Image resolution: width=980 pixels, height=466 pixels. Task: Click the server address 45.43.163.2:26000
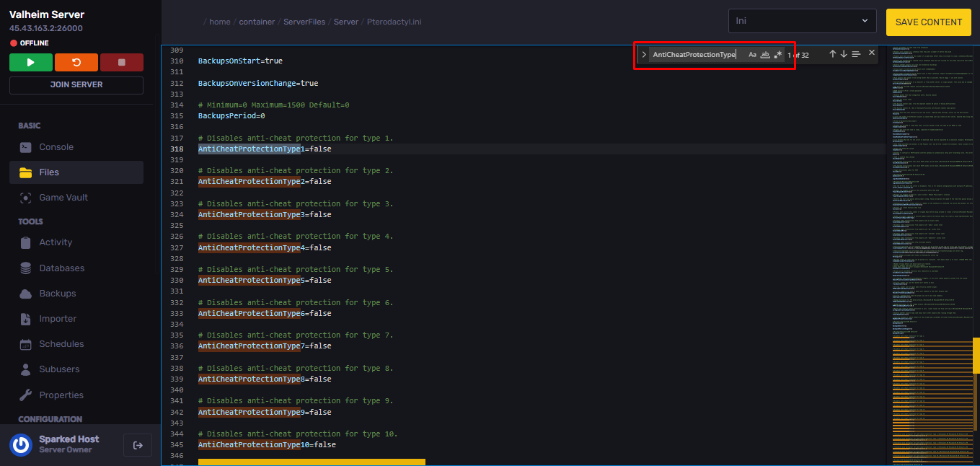click(46, 28)
